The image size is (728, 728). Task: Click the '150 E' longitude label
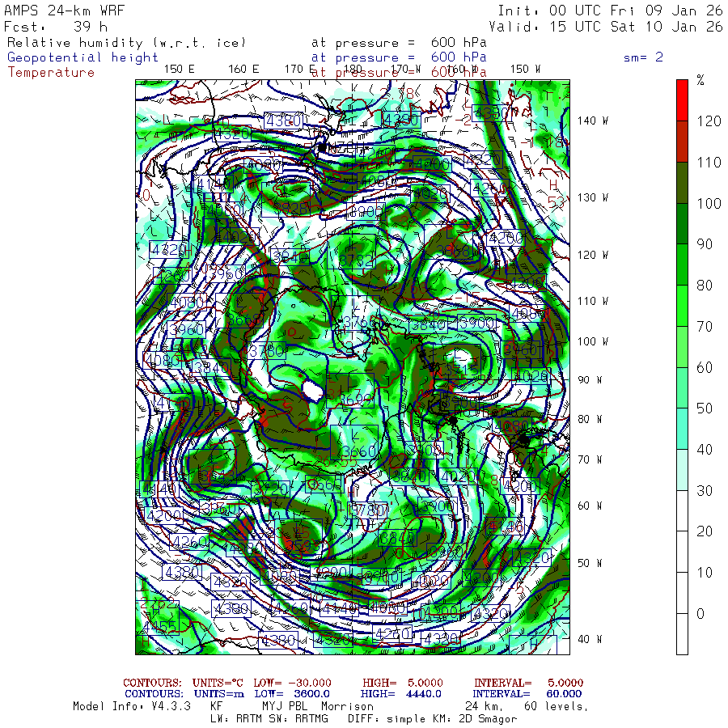point(180,70)
